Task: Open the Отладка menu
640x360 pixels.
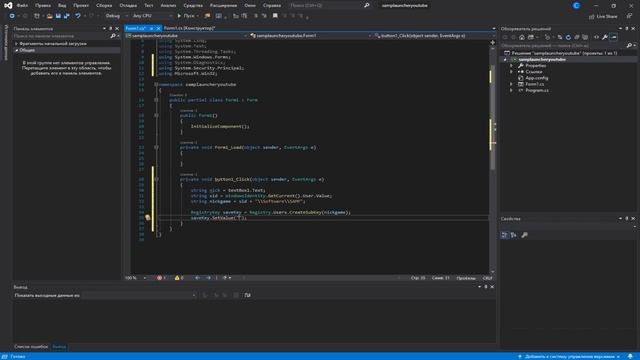Action: [128, 6]
